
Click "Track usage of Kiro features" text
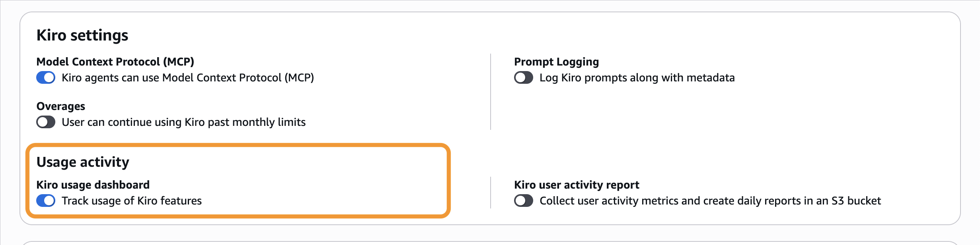pyautogui.click(x=131, y=201)
